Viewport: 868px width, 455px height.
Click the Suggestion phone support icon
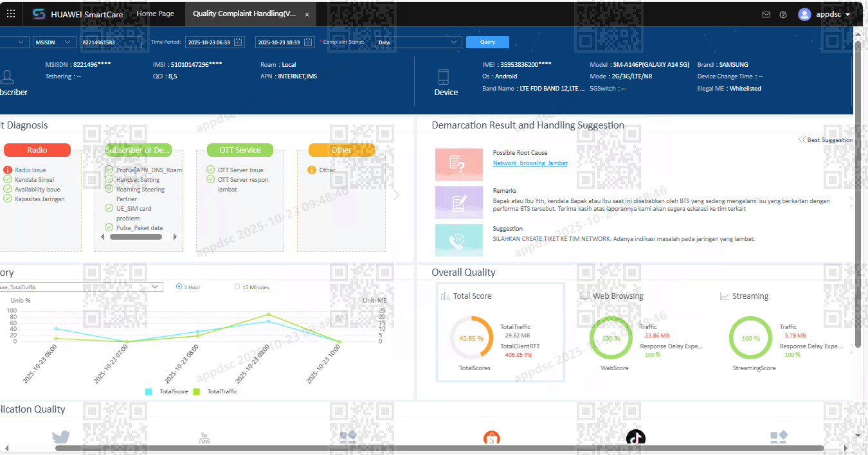458,240
